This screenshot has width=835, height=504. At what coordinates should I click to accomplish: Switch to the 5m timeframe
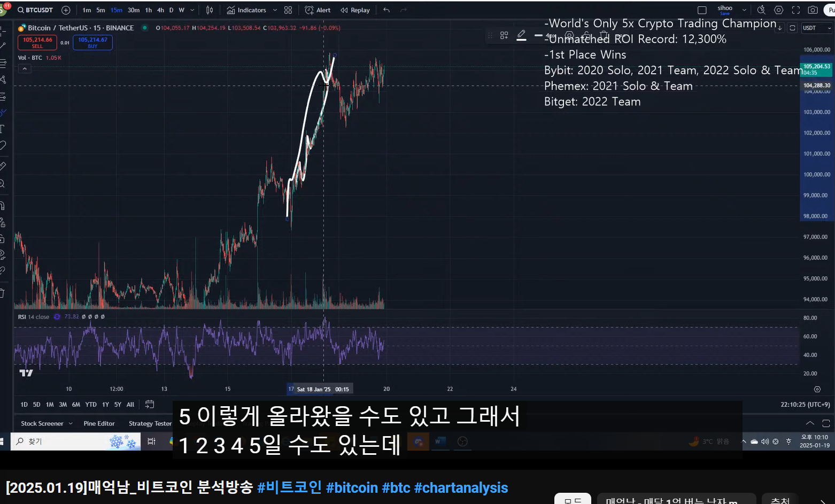click(100, 10)
